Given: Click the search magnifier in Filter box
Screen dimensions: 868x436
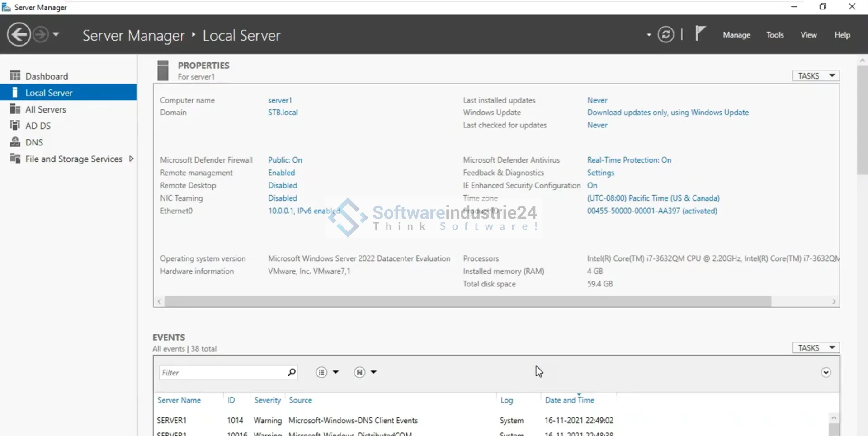Looking at the screenshot, I should coord(292,372).
